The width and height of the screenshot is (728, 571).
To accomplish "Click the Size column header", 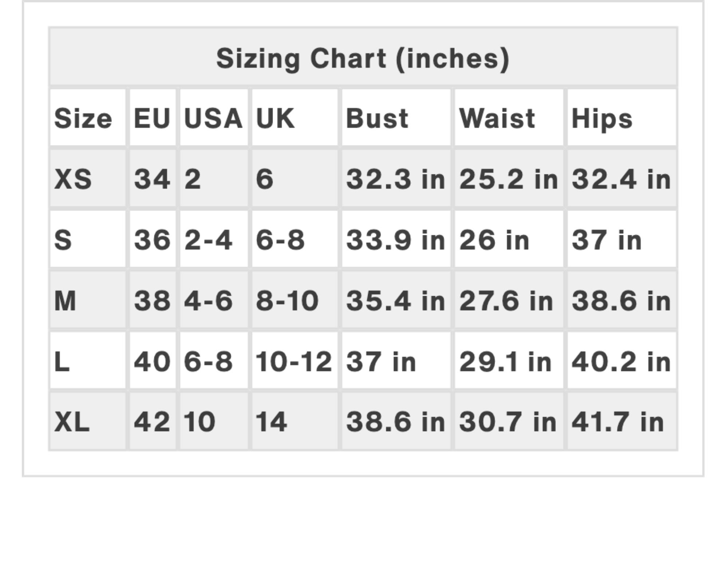I will [83, 118].
